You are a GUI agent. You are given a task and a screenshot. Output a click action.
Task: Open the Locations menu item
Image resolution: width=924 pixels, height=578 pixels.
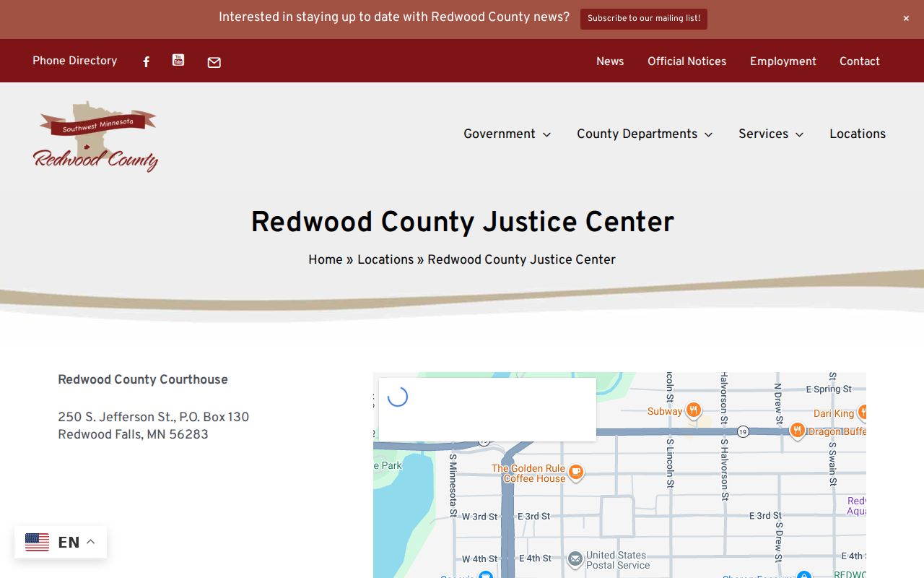point(858,134)
